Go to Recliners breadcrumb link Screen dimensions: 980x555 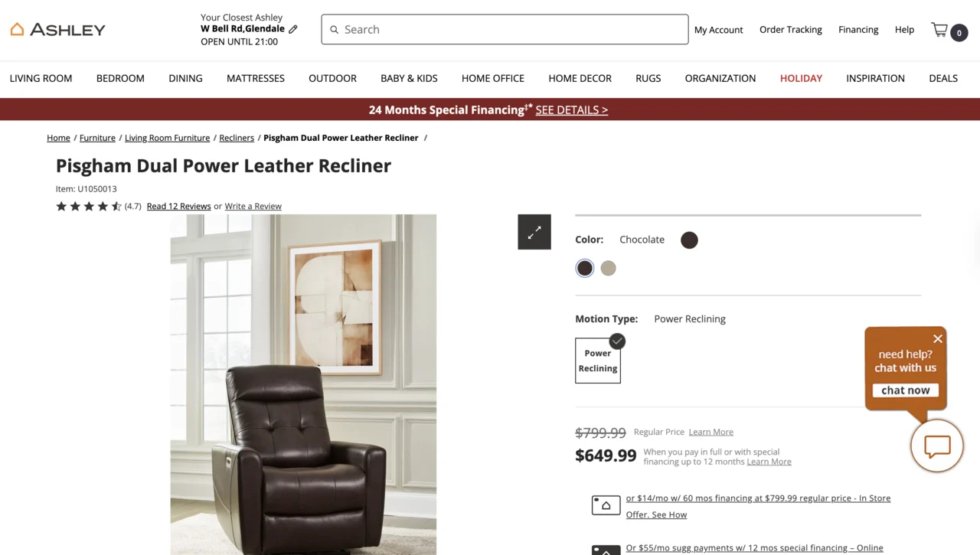[x=237, y=138]
